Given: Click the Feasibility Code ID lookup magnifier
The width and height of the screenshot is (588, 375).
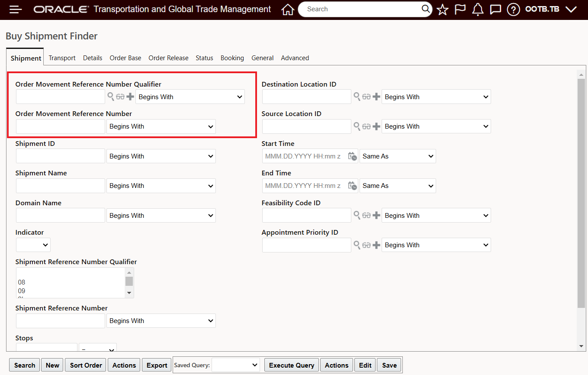Looking at the screenshot, I should pos(357,215).
